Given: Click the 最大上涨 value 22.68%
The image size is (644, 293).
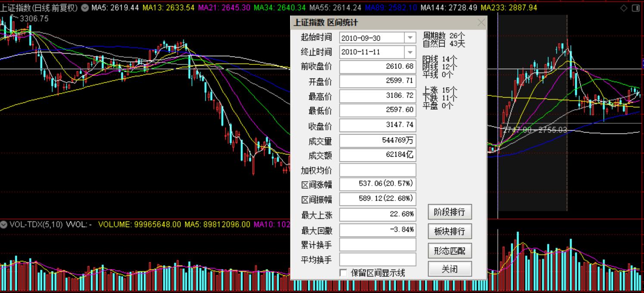Looking at the screenshot, I should [378, 214].
